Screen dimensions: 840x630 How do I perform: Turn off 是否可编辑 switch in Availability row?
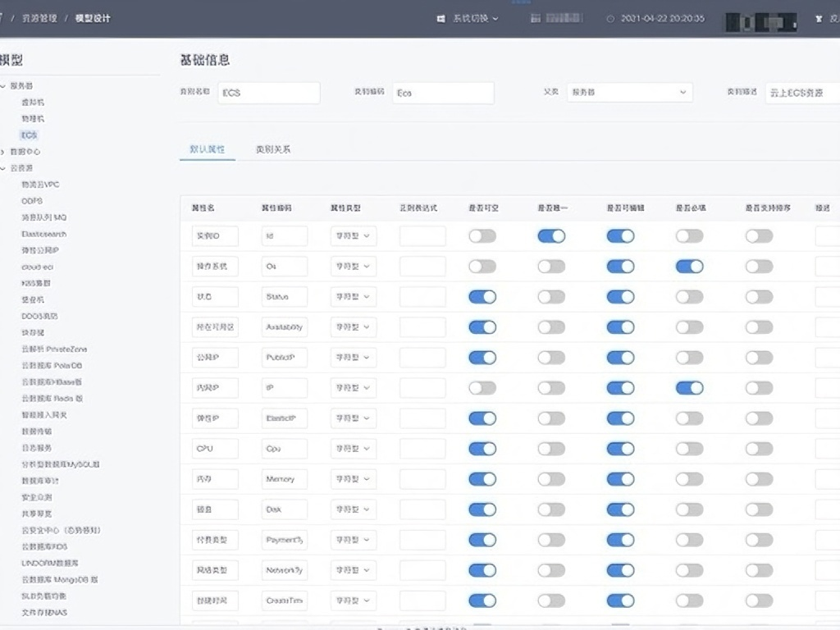click(620, 327)
